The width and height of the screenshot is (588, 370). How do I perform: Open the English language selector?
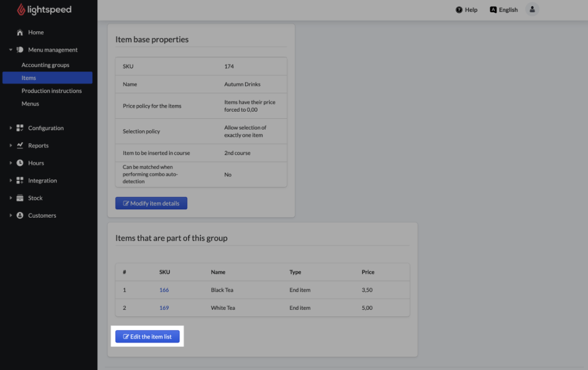point(504,10)
